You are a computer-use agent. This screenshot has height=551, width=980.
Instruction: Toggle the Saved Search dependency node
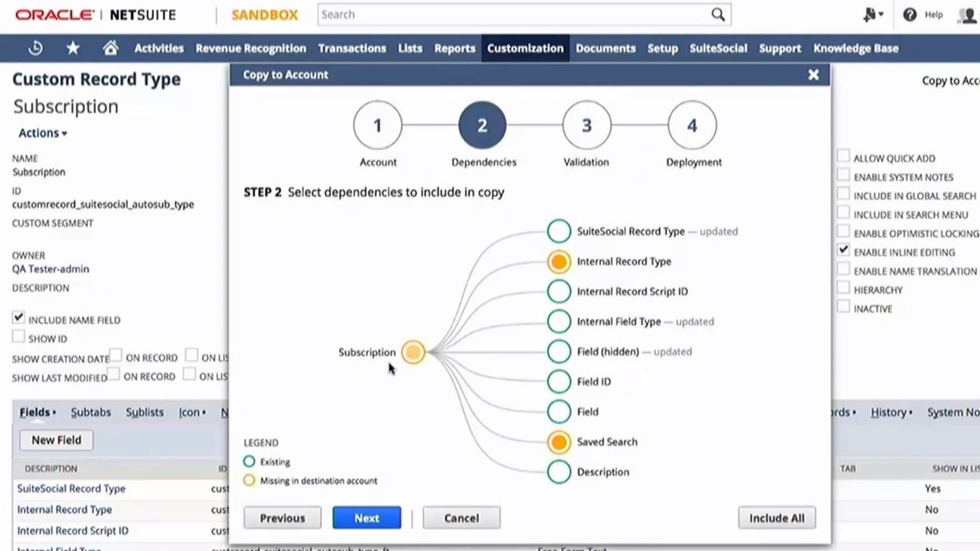click(559, 442)
